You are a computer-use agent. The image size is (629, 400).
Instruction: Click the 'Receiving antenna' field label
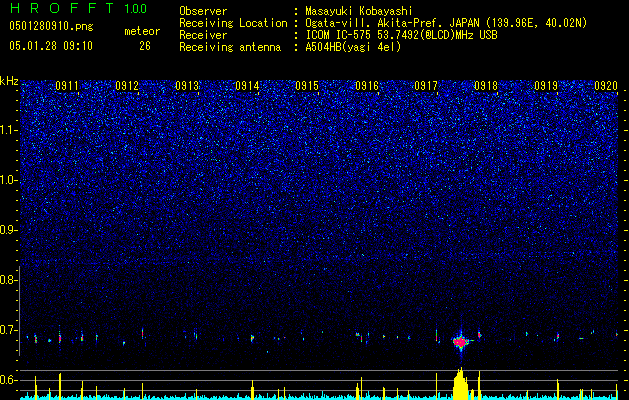point(230,47)
